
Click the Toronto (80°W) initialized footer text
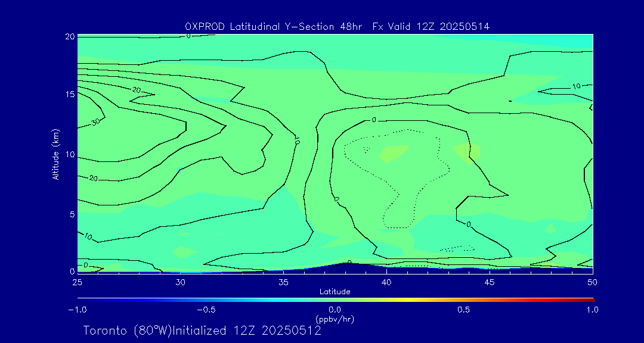(202, 330)
